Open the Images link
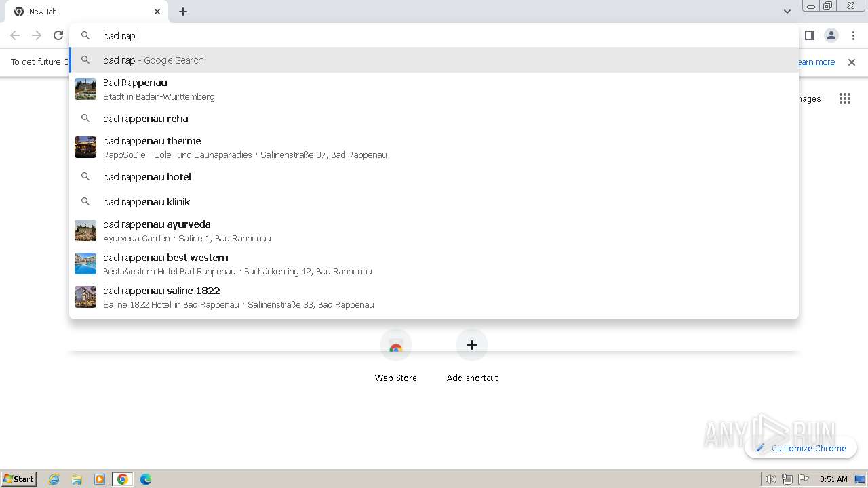 pyautogui.click(x=809, y=99)
